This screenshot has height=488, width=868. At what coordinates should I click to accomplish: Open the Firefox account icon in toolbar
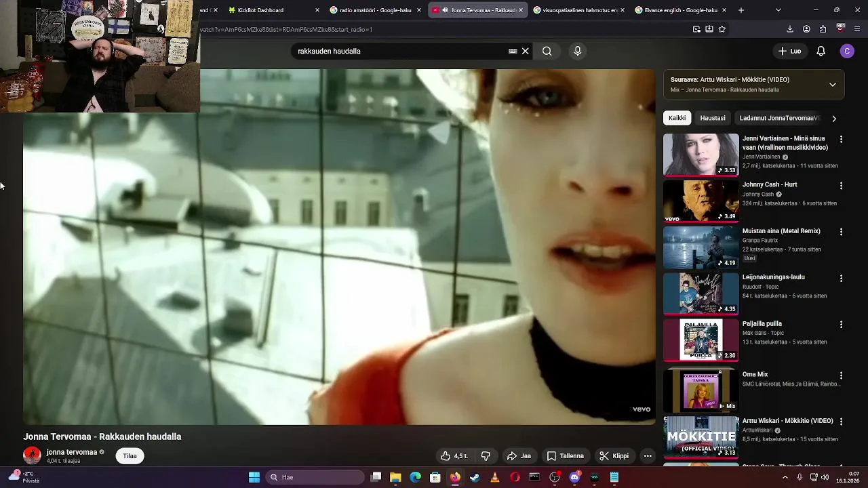click(806, 29)
